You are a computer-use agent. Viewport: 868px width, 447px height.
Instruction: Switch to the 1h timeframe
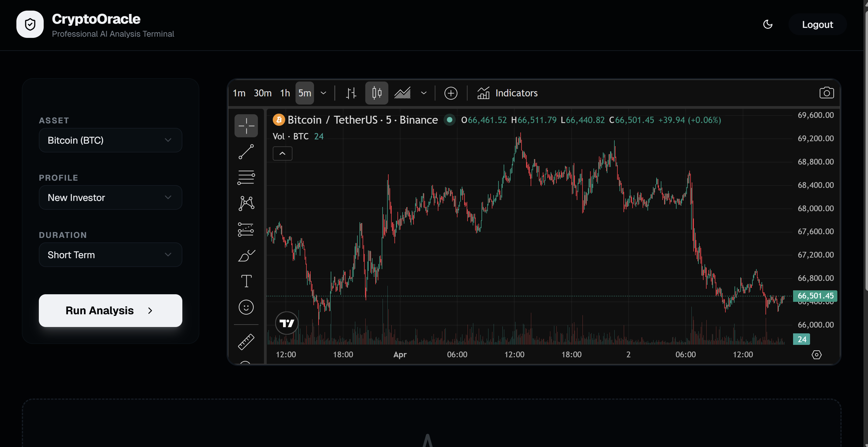click(285, 93)
